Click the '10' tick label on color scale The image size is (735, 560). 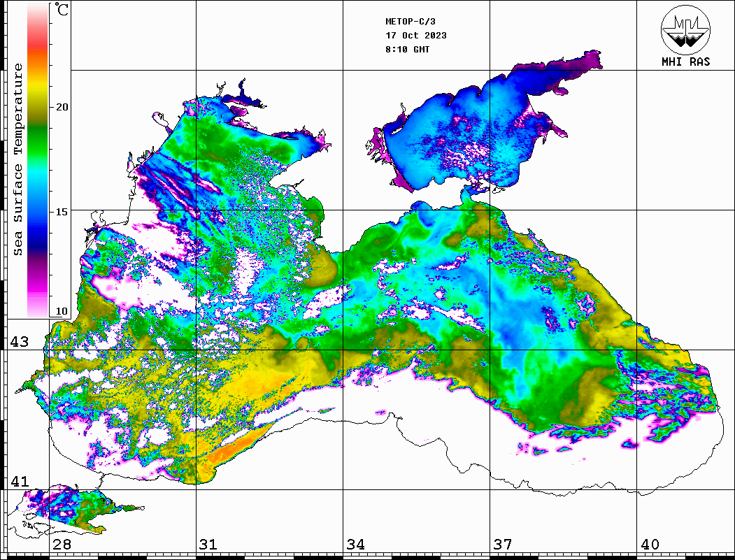point(62,311)
